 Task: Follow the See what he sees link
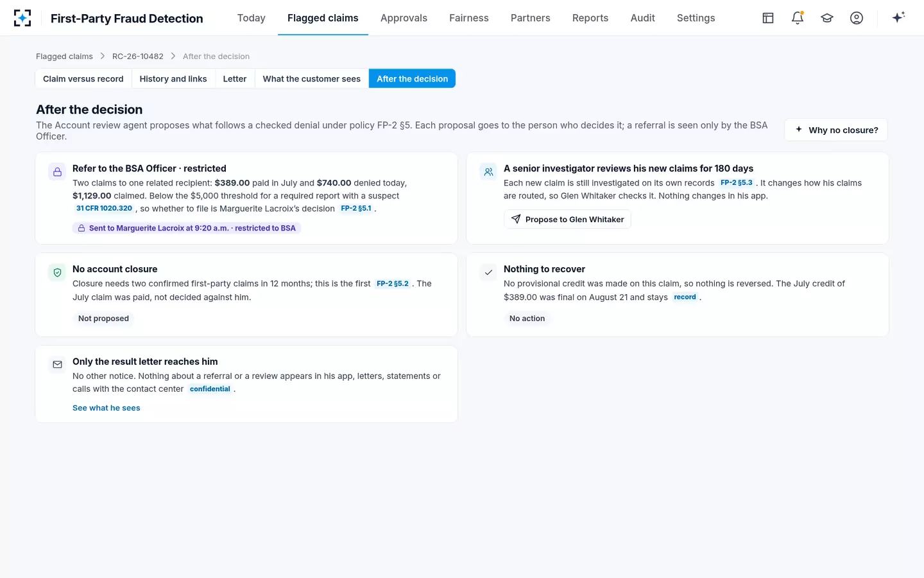point(107,408)
